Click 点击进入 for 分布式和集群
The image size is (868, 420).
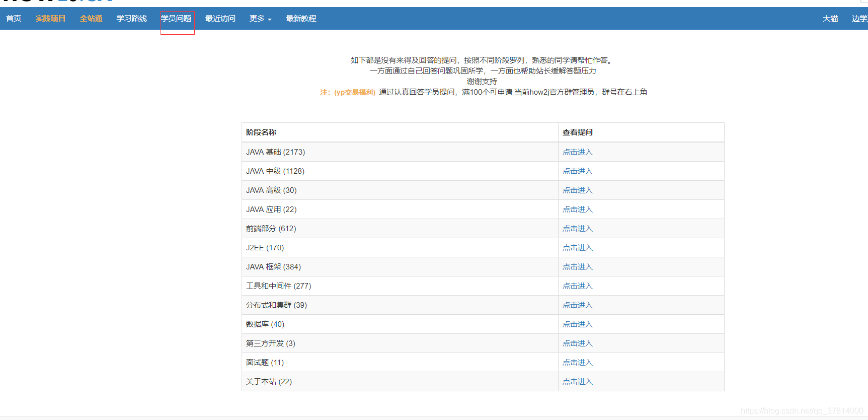tap(578, 305)
